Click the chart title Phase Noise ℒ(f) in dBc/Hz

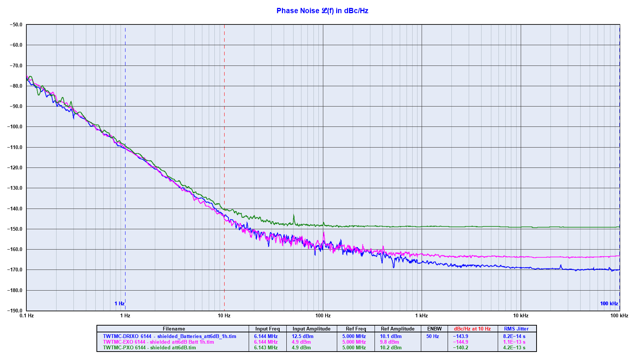pos(322,11)
